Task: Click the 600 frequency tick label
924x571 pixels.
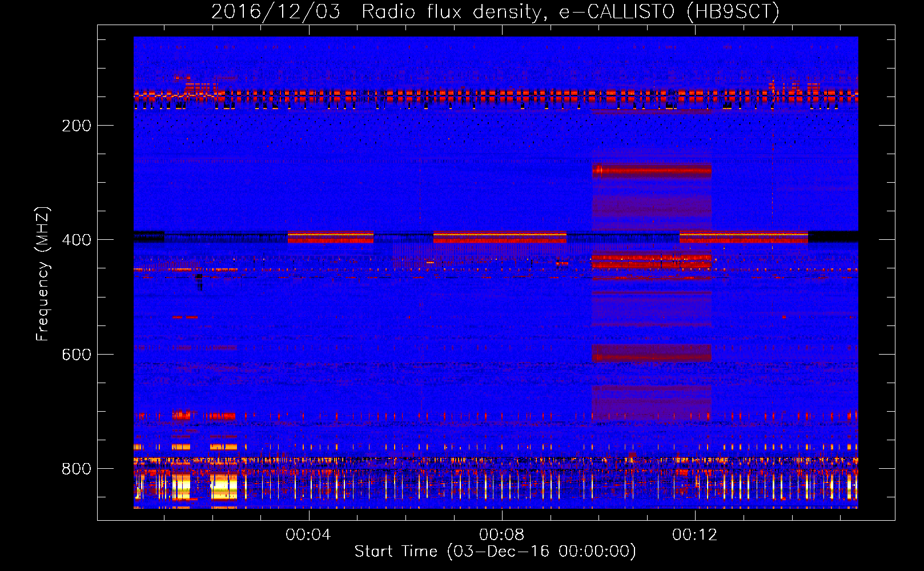Action: point(77,355)
